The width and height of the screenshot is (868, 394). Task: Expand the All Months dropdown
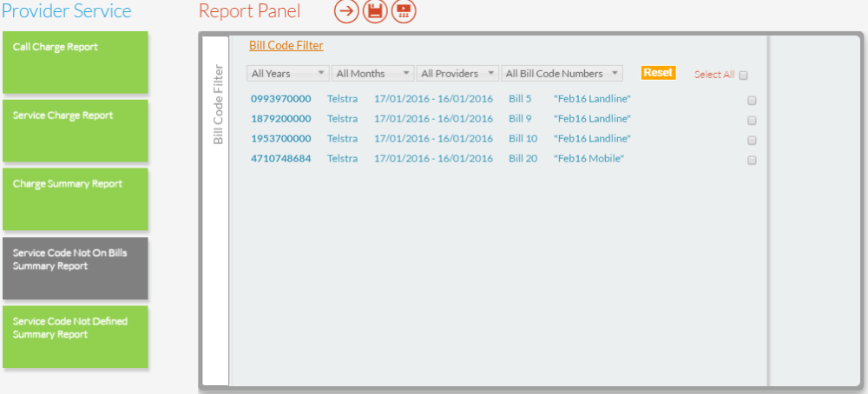point(372,74)
